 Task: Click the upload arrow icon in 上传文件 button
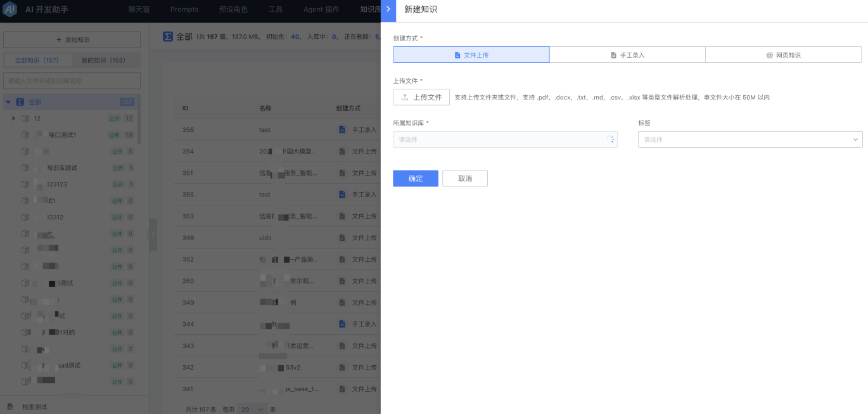(404, 97)
